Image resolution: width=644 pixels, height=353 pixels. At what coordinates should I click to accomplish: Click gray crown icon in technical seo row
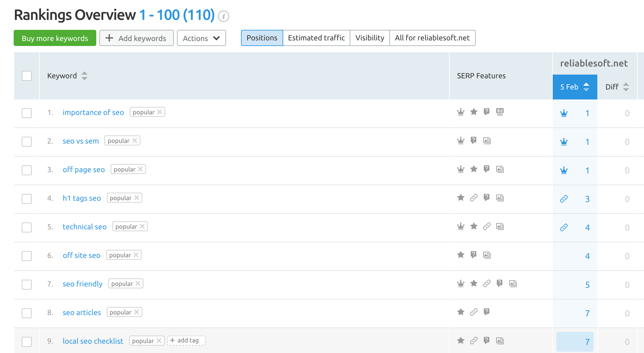461,226
